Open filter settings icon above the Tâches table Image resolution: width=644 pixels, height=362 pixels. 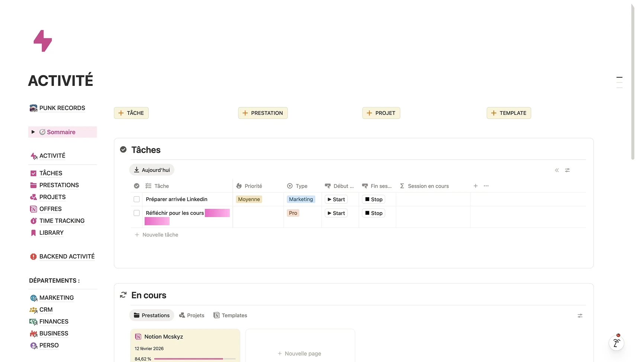click(x=567, y=170)
